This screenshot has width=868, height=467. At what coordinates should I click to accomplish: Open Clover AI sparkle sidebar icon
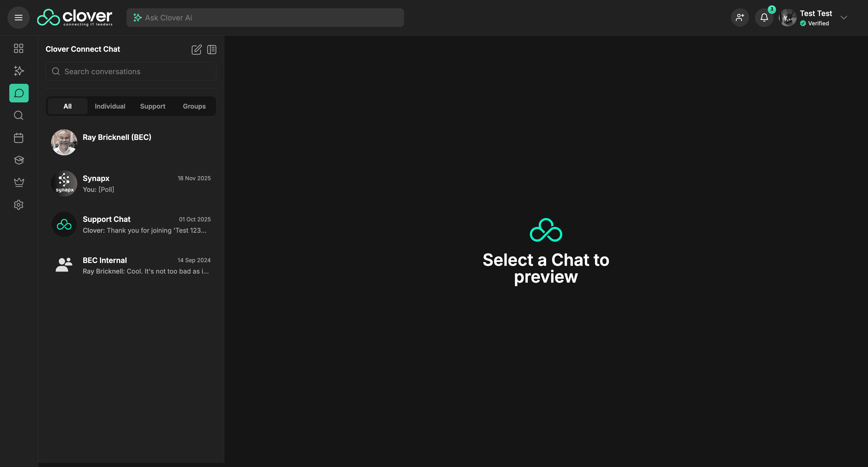pyautogui.click(x=19, y=71)
